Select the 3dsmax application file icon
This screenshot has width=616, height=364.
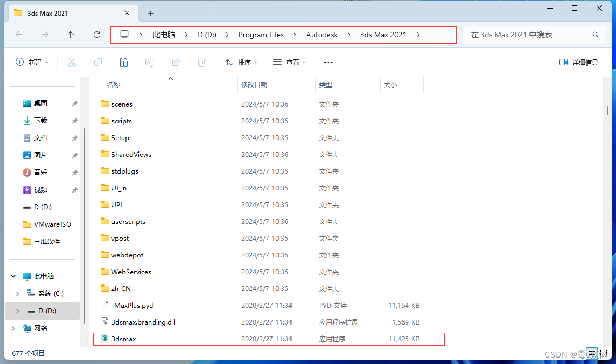104,339
